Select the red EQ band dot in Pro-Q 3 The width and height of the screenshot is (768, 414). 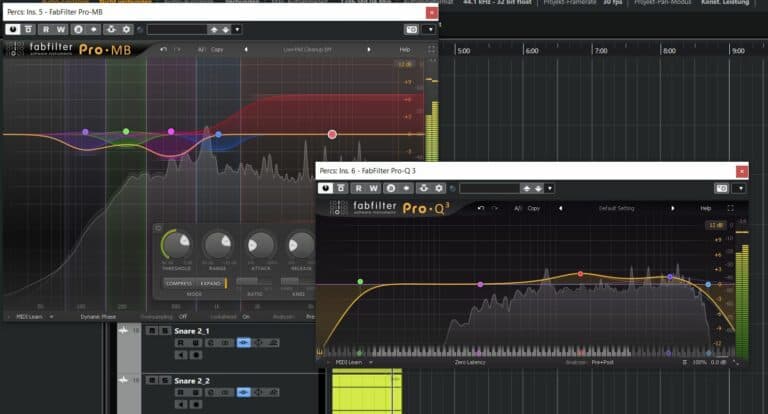[x=580, y=274]
